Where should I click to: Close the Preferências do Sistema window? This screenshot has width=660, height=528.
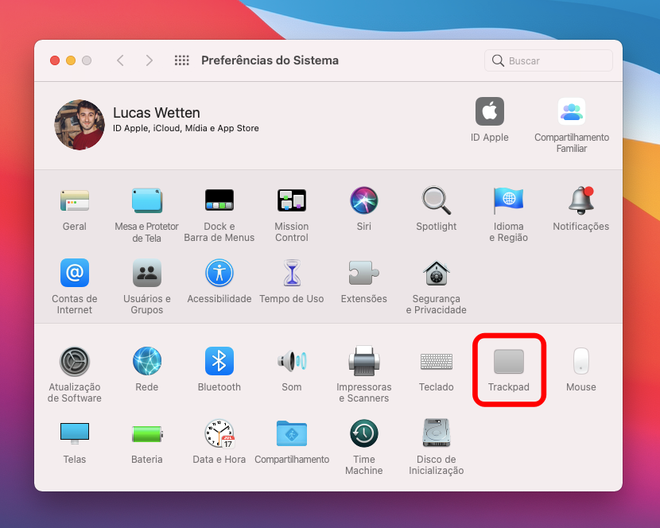click(55, 61)
